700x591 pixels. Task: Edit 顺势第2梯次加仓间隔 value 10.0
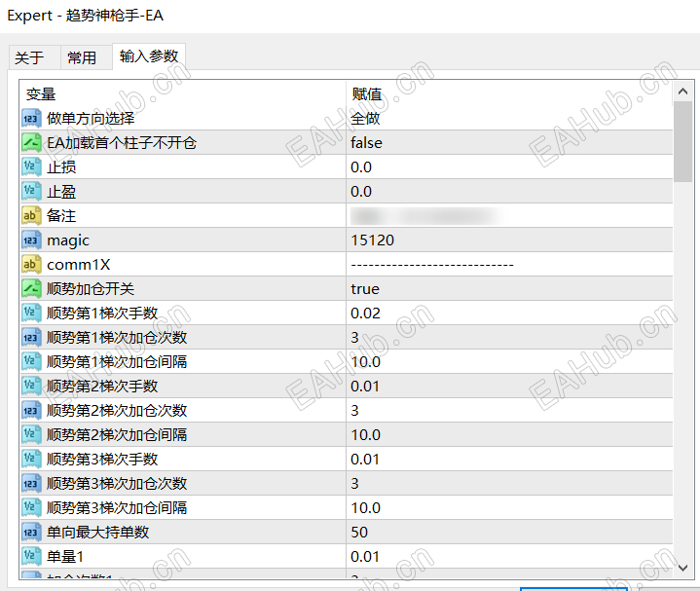509,435
